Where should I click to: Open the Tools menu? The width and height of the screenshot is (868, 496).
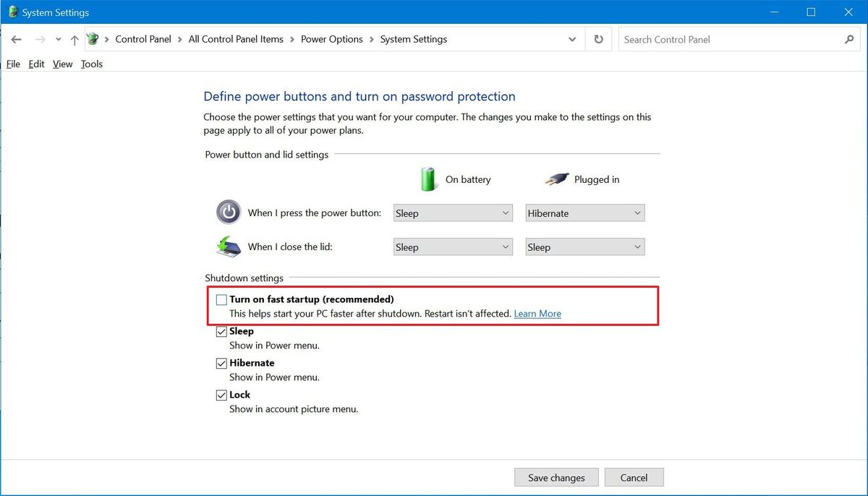coord(92,64)
